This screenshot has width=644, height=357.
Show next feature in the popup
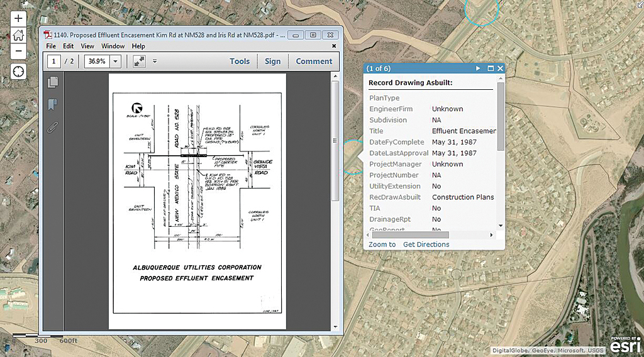[x=478, y=69]
